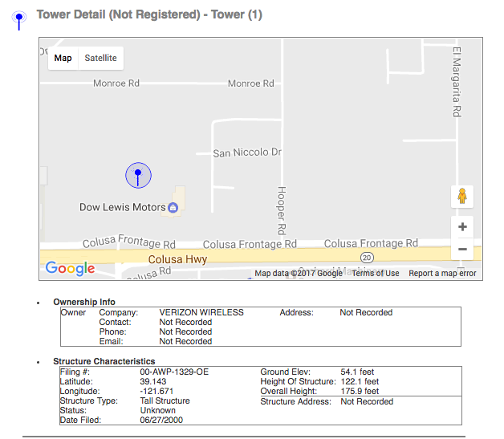Open the Terms of Use link
The width and height of the screenshot is (504, 439).
tap(375, 274)
